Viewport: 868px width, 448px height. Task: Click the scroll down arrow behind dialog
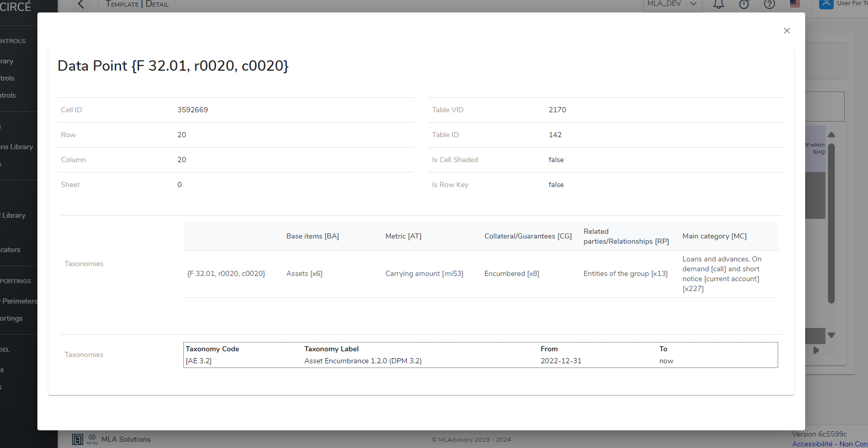[x=831, y=335]
